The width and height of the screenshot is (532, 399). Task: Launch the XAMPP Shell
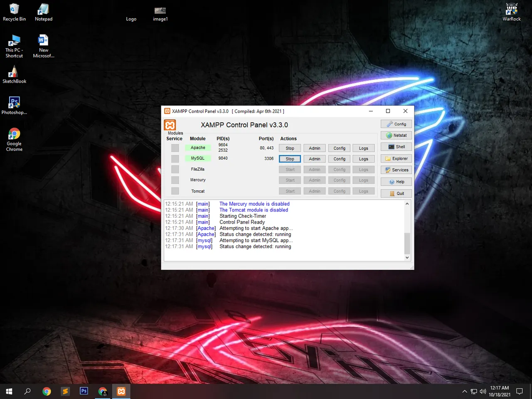coord(396,147)
